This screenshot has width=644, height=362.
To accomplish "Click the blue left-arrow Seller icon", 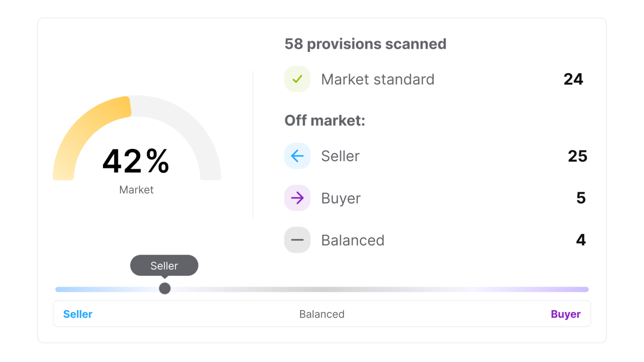I will [x=297, y=156].
